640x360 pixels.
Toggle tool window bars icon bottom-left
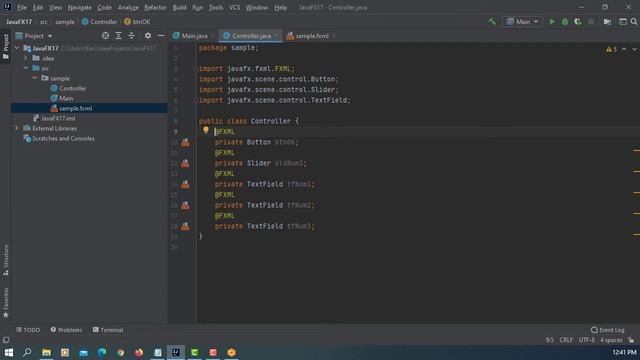(6, 340)
